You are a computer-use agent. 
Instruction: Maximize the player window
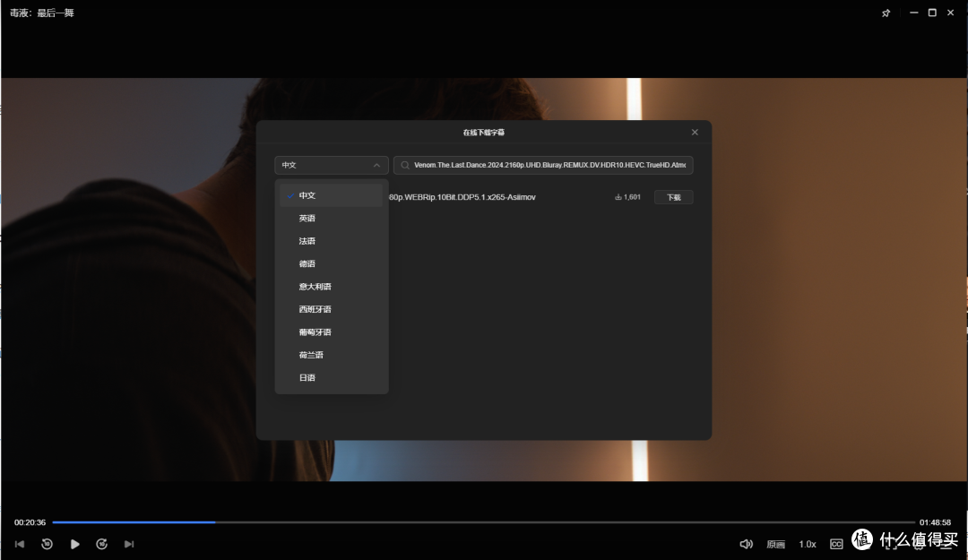point(932,13)
